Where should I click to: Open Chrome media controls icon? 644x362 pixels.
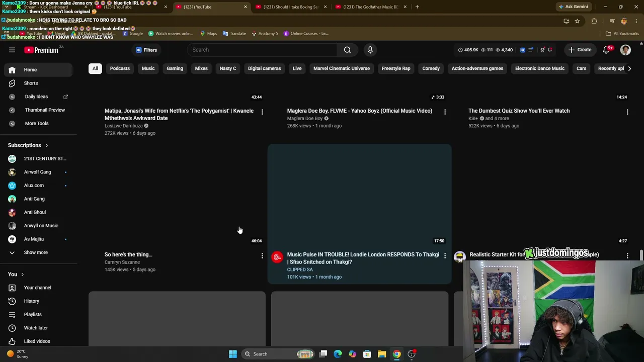(x=612, y=21)
